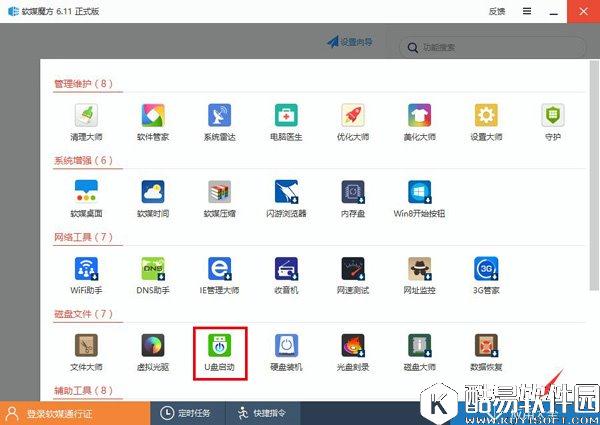
Task: Click 登录软媒通行证 login button
Action: point(75,413)
